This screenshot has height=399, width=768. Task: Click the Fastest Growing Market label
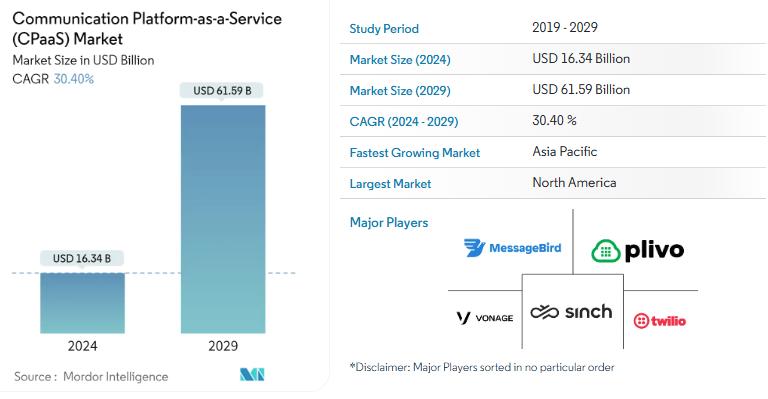(x=414, y=153)
